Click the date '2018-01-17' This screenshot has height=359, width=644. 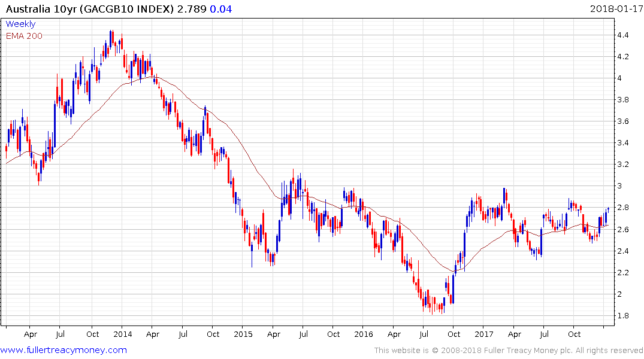pyautogui.click(x=616, y=8)
